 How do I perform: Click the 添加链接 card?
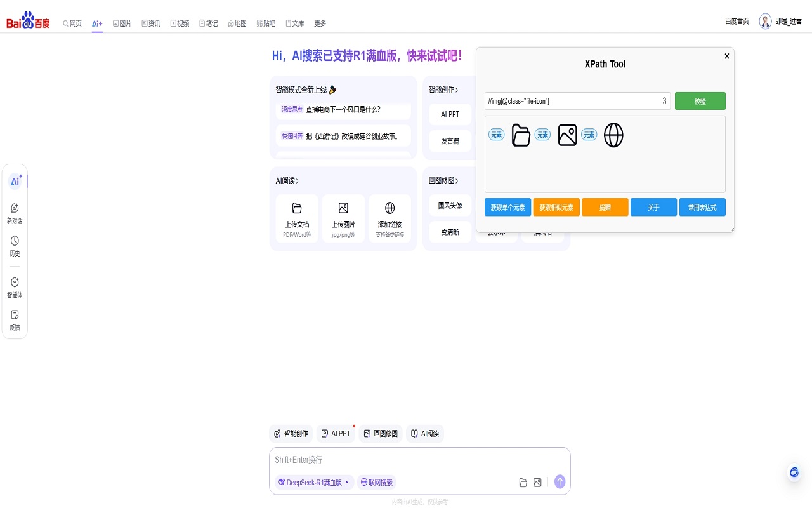390,218
